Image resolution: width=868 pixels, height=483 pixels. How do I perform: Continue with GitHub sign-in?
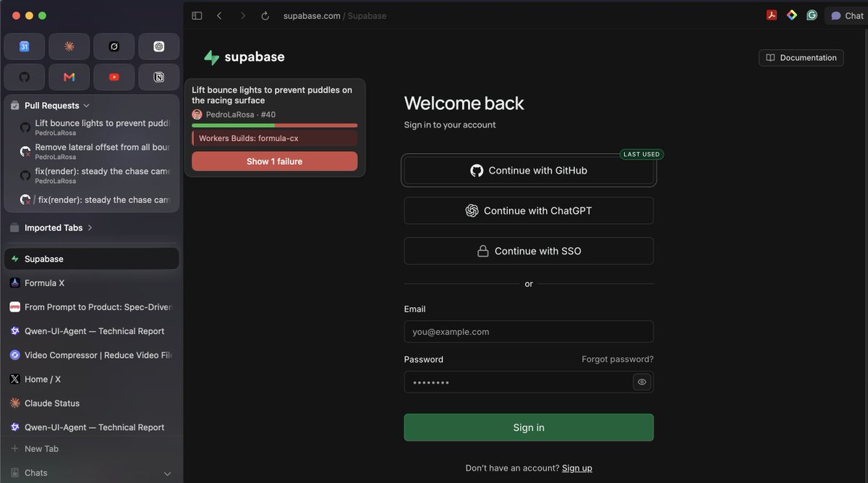tap(529, 171)
